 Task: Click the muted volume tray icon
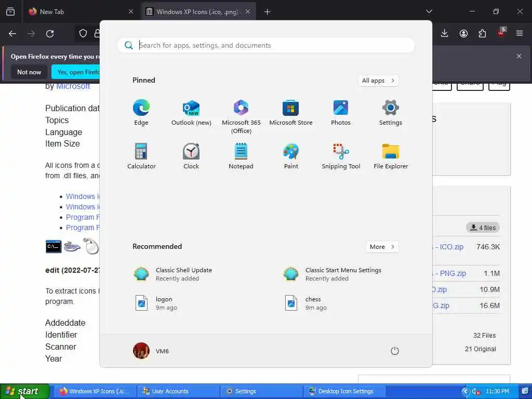tap(476, 392)
